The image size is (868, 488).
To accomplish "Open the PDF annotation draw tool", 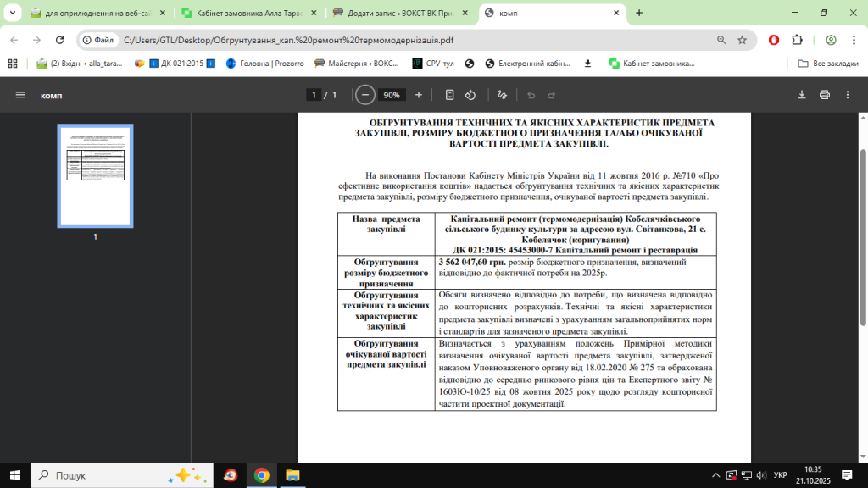I will 503,95.
